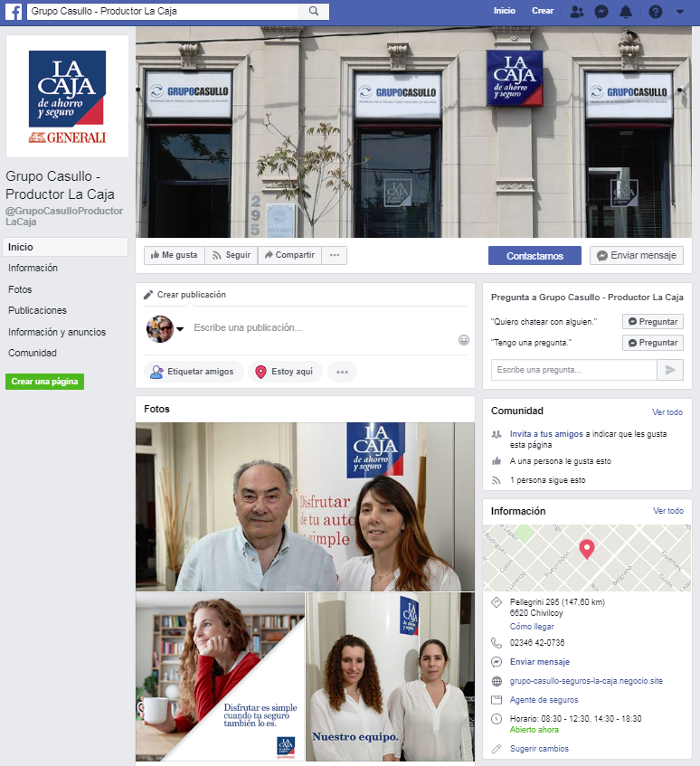Viewport: 700px width, 766px height.
Task: Share the page with Compartir
Action: [x=289, y=255]
